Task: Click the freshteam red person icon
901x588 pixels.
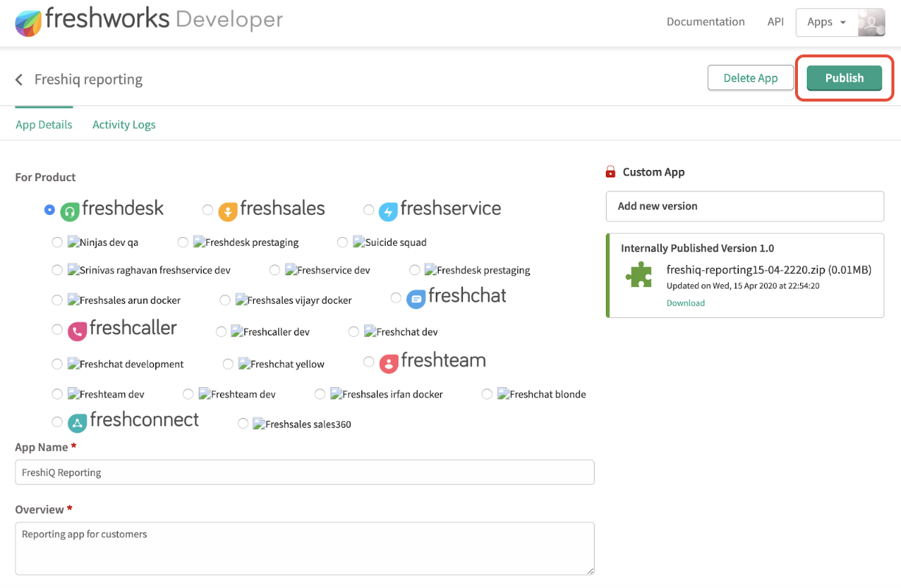Action: tap(389, 363)
